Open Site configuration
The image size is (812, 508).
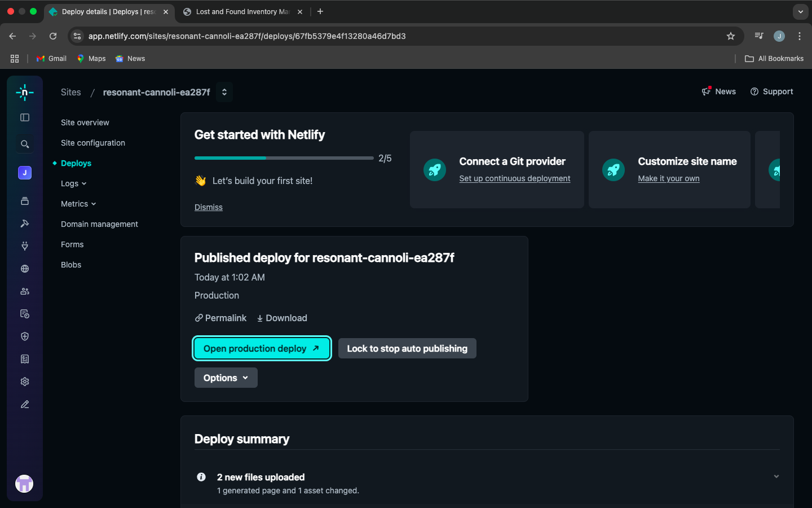click(93, 143)
